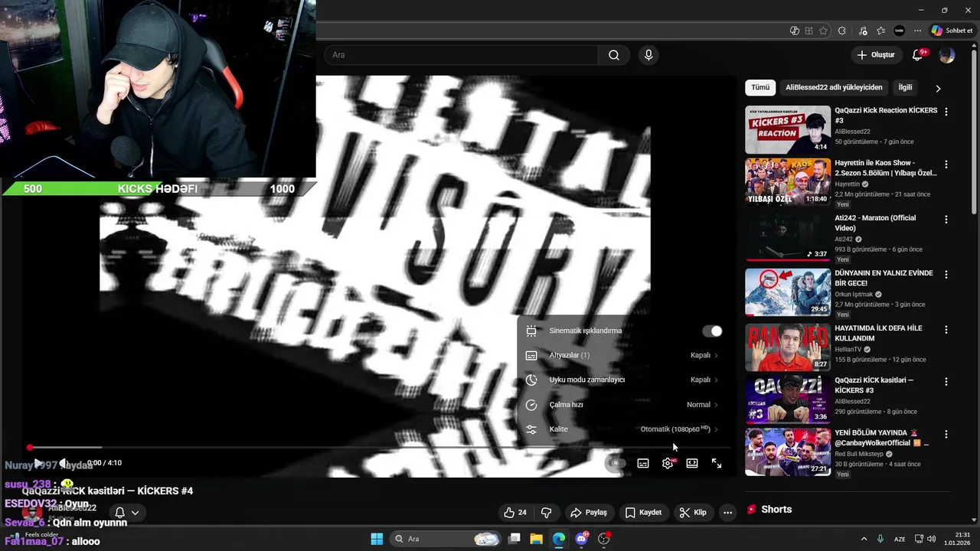The image size is (980, 551).
Task: Open options for DÜNYANIN EN YALNIZ EVİNDE video
Action: click(946, 275)
